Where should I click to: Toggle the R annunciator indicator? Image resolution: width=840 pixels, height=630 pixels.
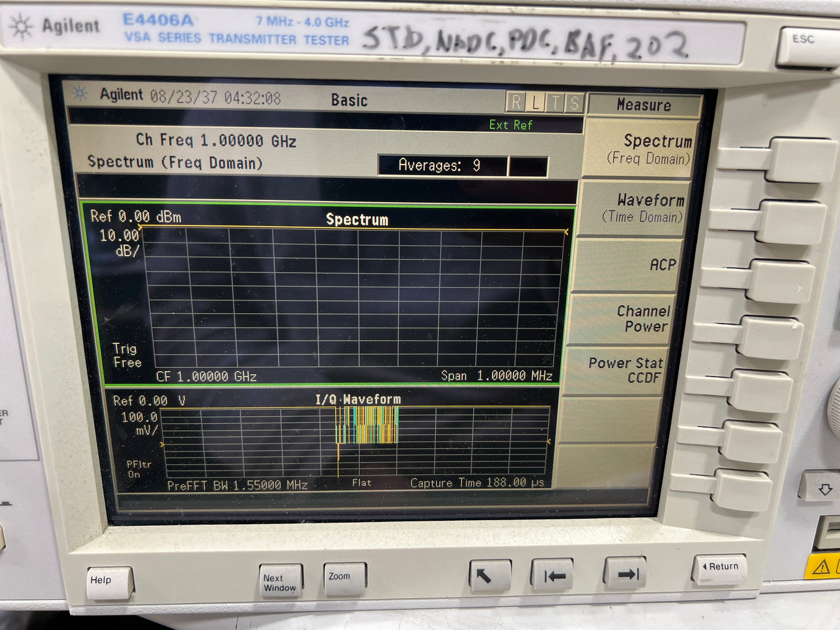[516, 103]
